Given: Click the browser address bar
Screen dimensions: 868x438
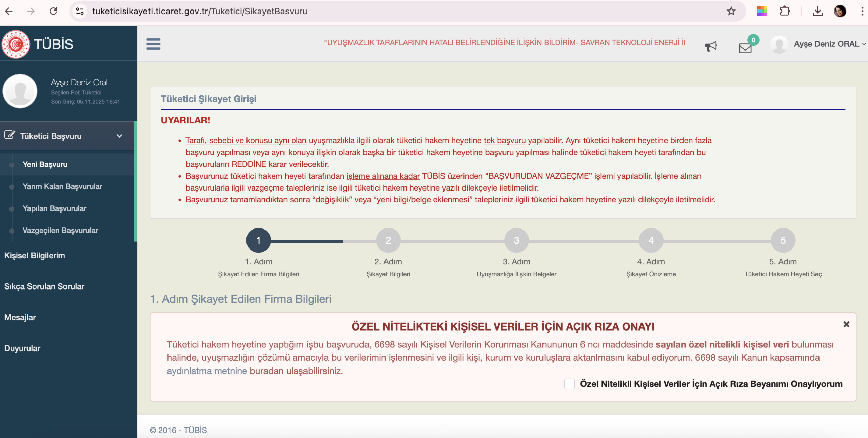Looking at the screenshot, I should 373,11.
